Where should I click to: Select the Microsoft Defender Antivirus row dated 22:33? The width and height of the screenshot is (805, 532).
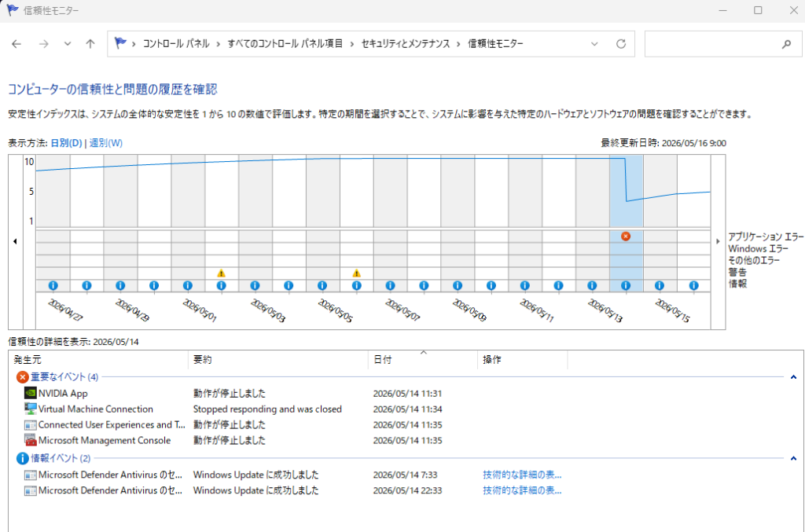point(406,490)
